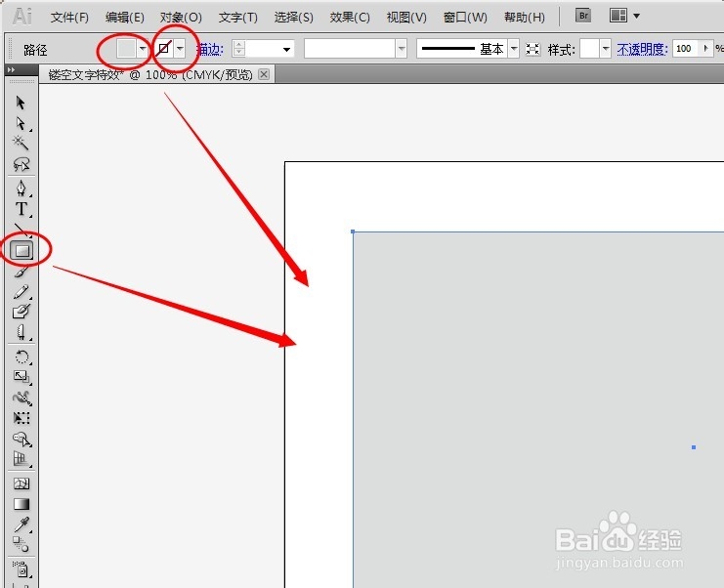Click the Ai application logo
The width and height of the screenshot is (724, 588).
22,17
